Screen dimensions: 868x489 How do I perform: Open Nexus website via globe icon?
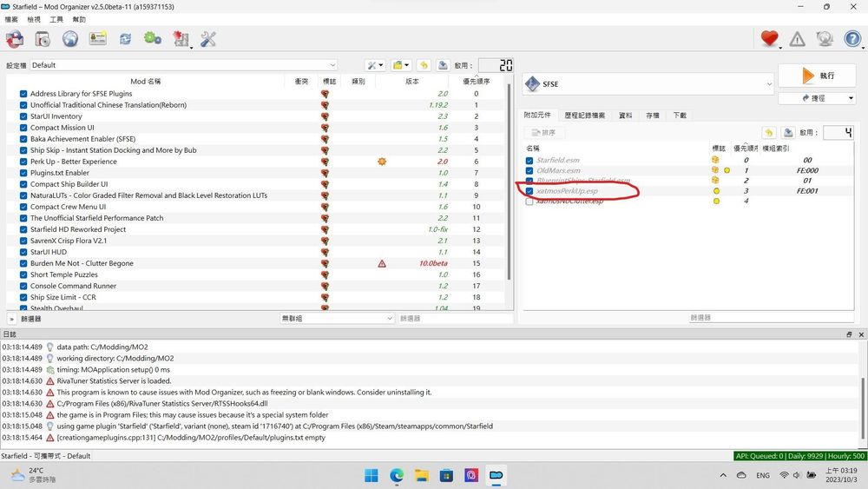(x=70, y=38)
